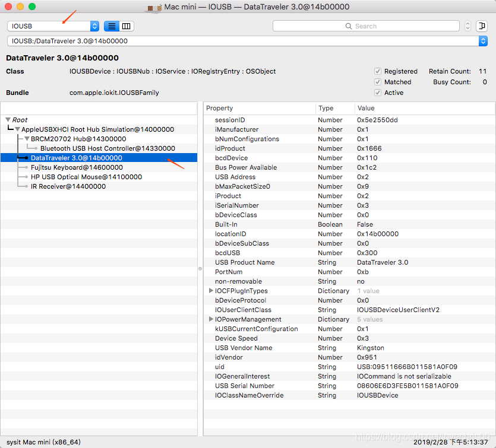Toggle the Active checkbox
The width and height of the screenshot is (496, 448).
(377, 93)
